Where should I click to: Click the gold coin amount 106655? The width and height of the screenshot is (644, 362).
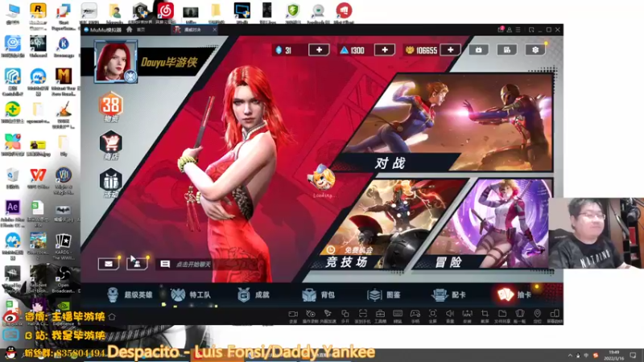(427, 51)
